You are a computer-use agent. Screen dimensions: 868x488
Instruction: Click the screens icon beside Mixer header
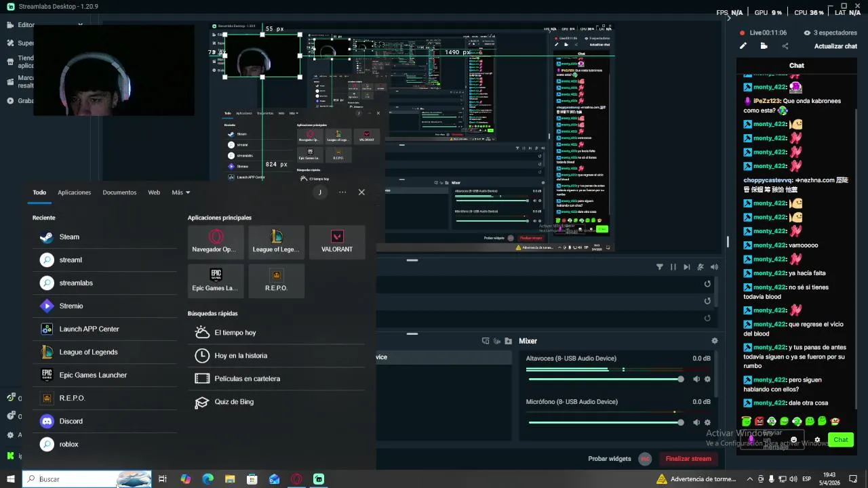pyautogui.click(x=486, y=341)
